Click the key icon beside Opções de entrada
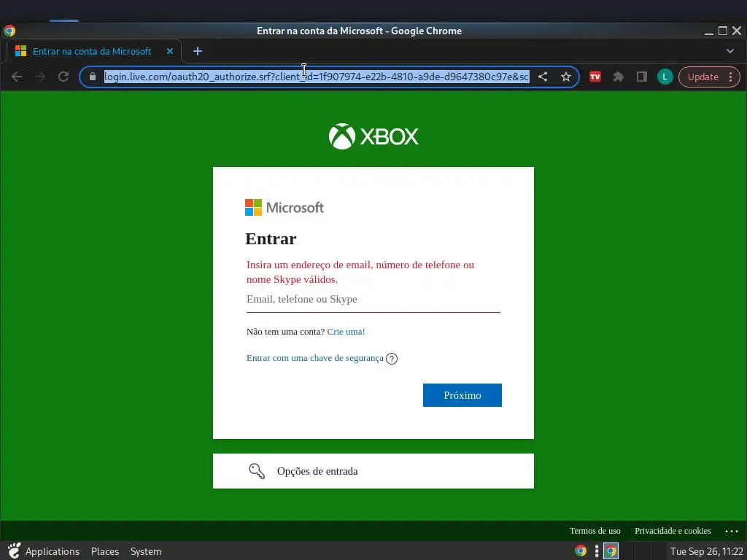747x560 pixels. [x=257, y=471]
